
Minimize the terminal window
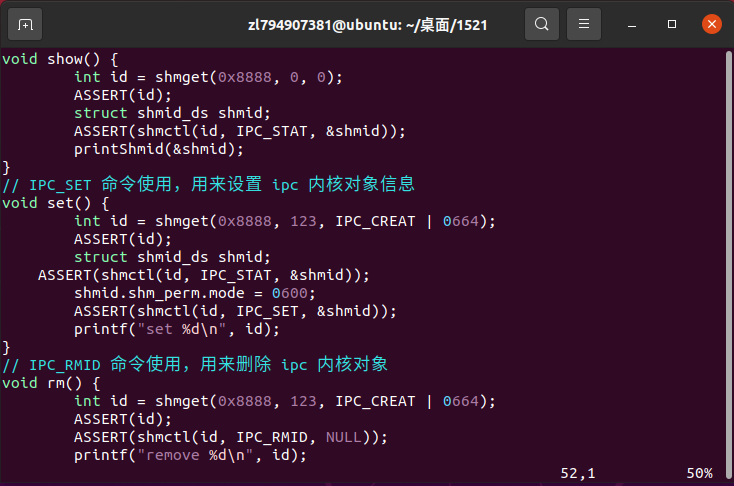coord(631,24)
